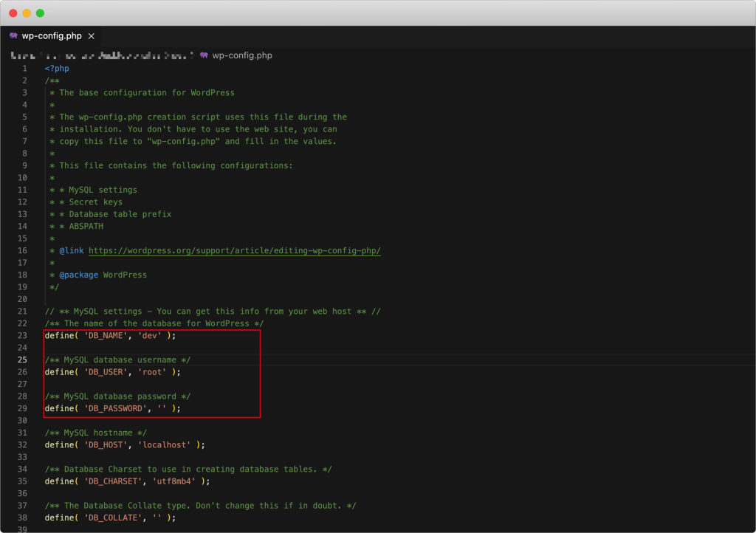Close the wp-config.php editor tab
This screenshot has height=533, width=756.
(92, 36)
